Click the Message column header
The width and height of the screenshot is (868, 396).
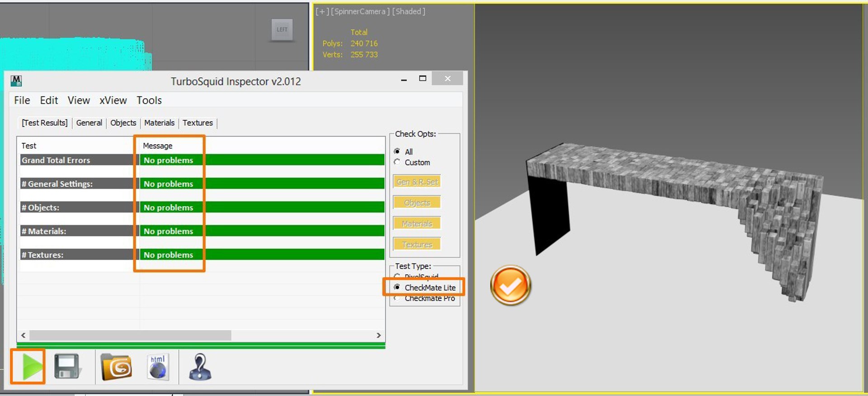point(157,146)
